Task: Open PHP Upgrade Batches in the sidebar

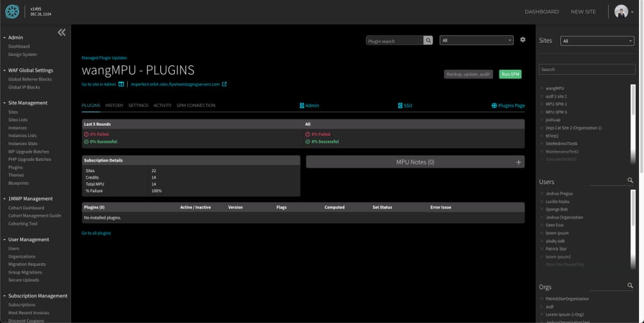Action: pyautogui.click(x=30, y=159)
